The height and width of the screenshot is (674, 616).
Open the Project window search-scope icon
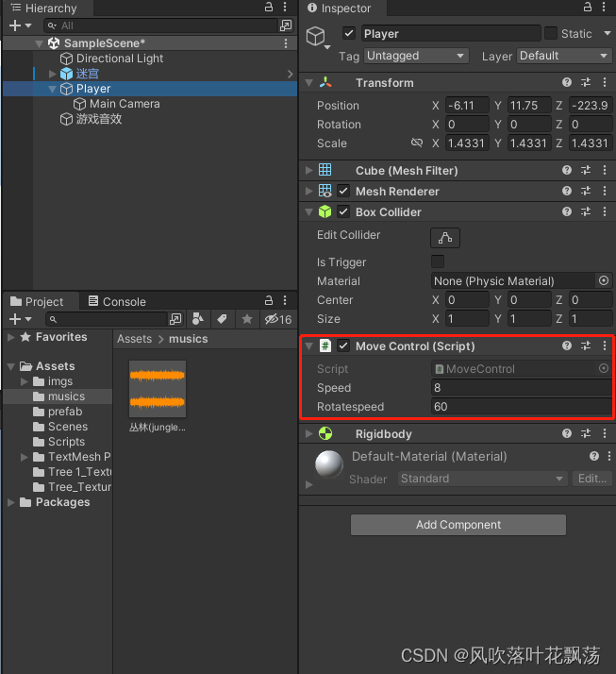pos(175,319)
